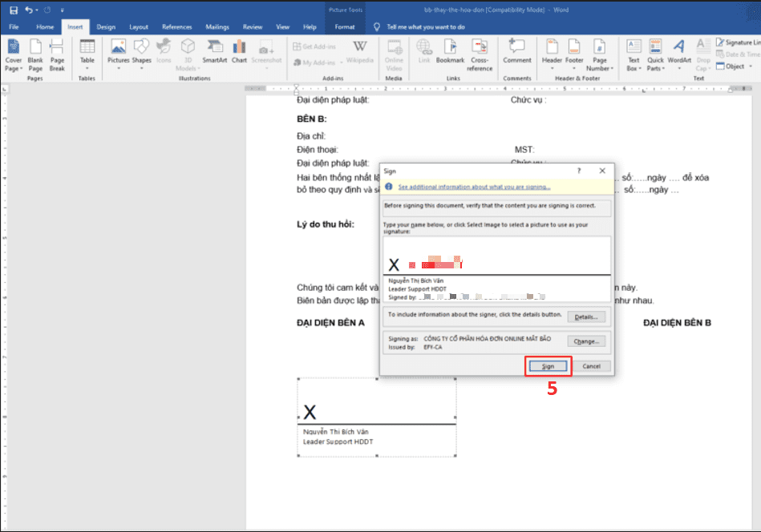Viewport: 761px width, 532px height.
Task: Open the File tab
Action: point(14,27)
